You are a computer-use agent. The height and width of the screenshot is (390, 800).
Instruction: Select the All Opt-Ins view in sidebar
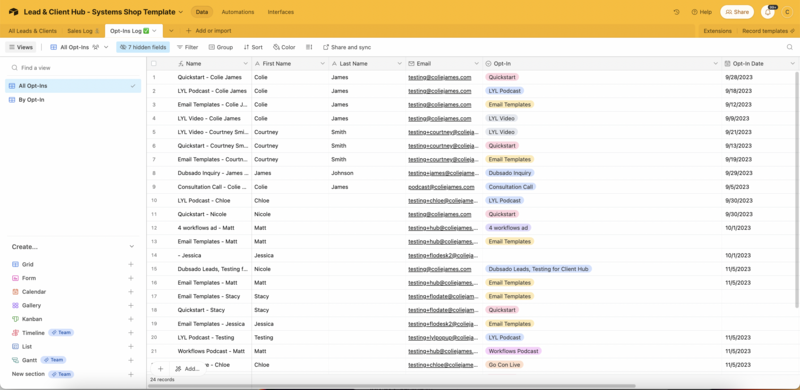coord(73,86)
